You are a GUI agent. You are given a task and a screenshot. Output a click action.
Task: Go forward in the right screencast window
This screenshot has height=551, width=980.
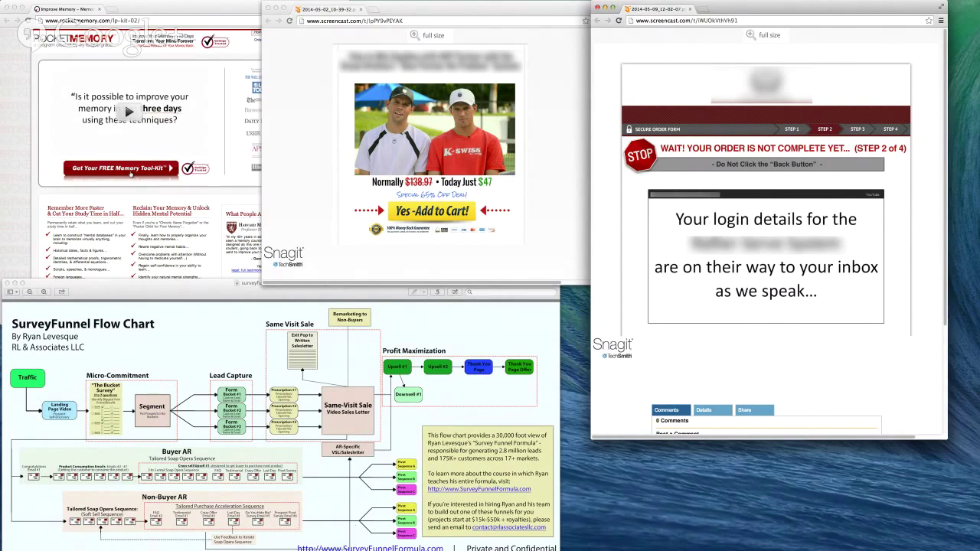608,21
